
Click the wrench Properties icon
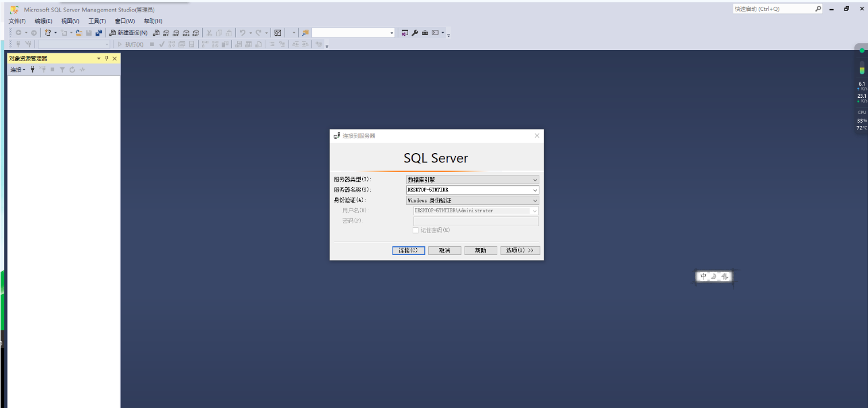click(x=414, y=33)
